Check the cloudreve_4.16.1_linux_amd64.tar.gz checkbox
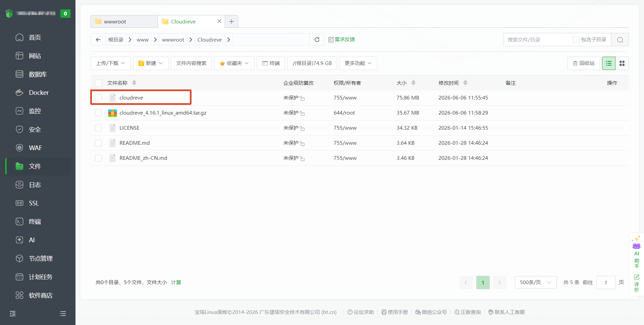Image resolution: width=644 pixels, height=325 pixels. [98, 113]
